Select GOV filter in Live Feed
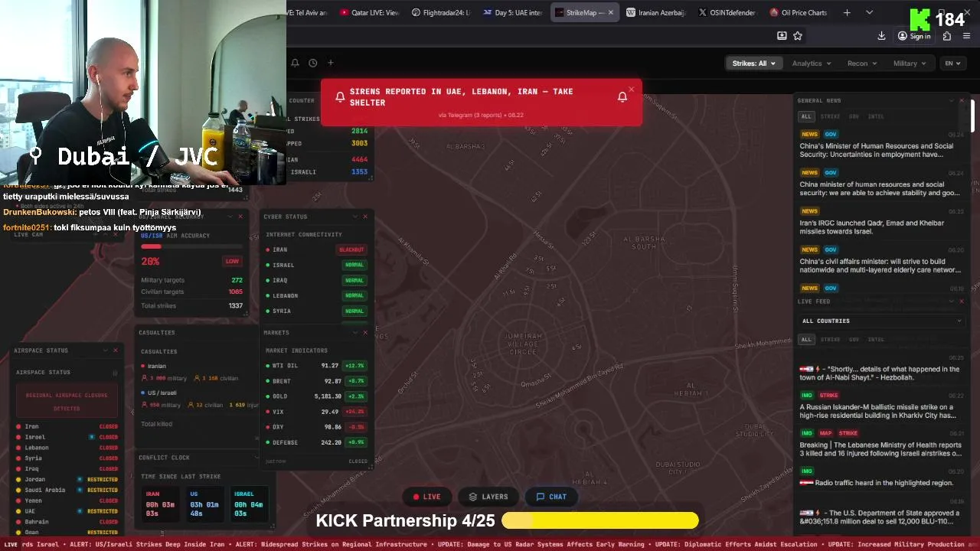The height and width of the screenshot is (551, 980). (854, 339)
